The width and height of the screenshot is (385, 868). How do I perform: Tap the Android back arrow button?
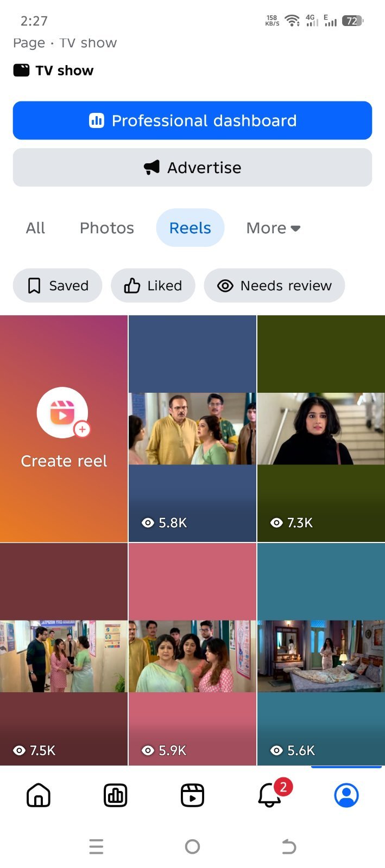[x=289, y=846]
